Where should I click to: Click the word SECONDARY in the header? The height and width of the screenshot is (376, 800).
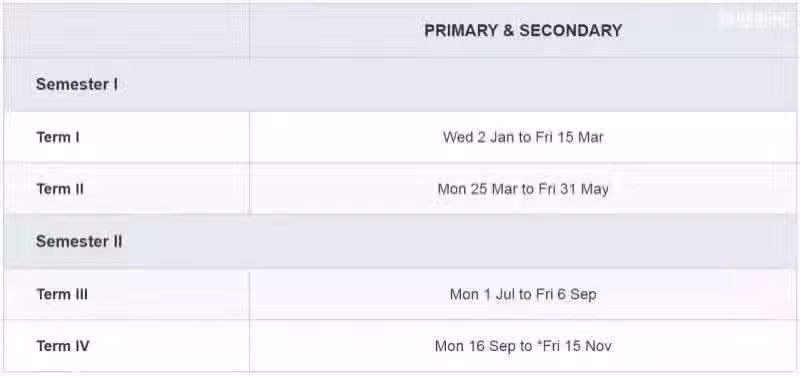pyautogui.click(x=570, y=31)
